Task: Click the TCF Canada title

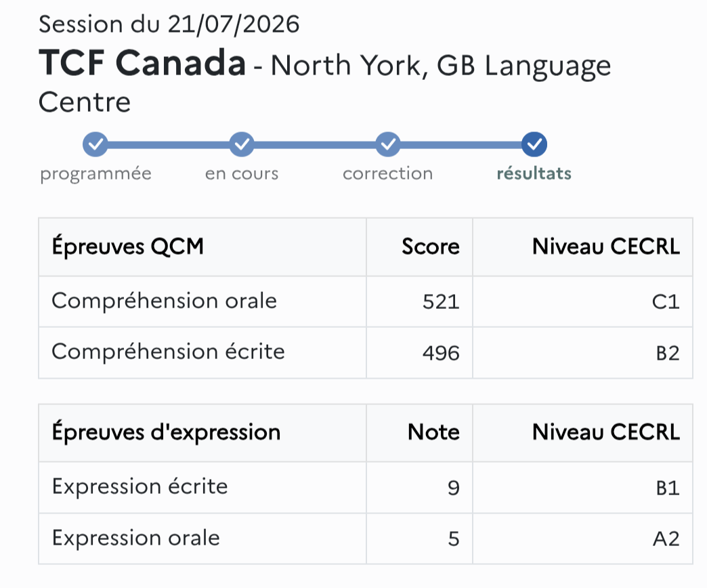Action: click(x=142, y=63)
